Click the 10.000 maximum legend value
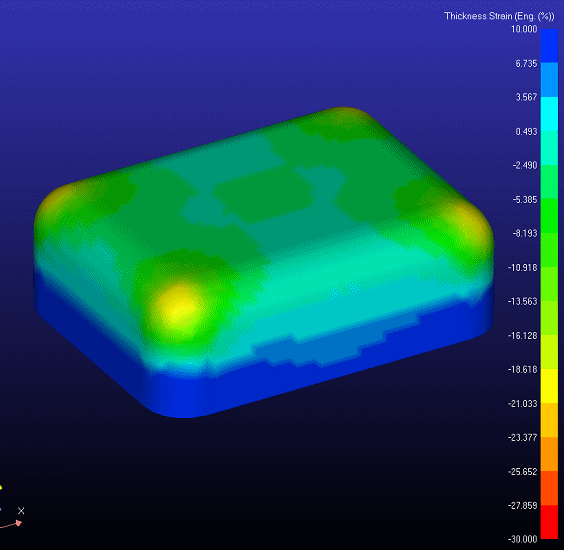 click(x=524, y=29)
